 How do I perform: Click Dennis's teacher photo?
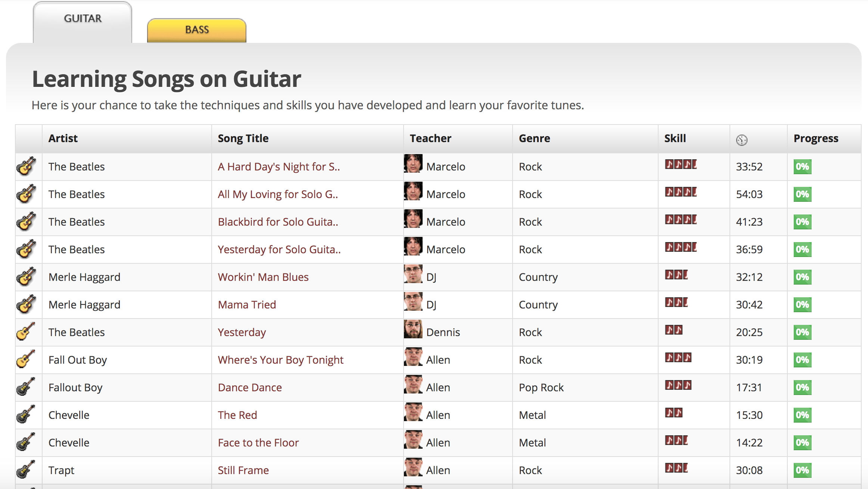[413, 329]
